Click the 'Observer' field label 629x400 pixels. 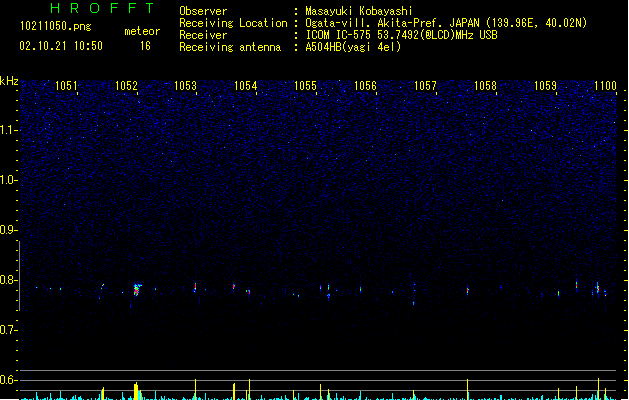203,11
